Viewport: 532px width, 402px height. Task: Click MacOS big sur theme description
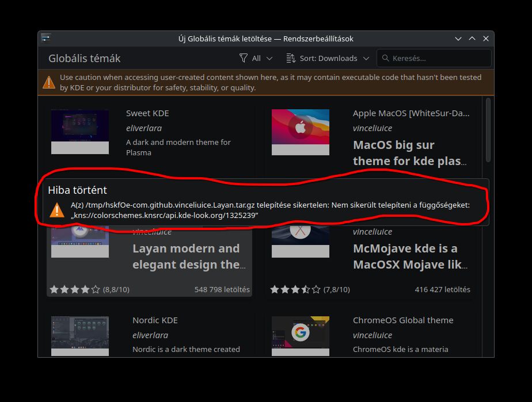pos(410,153)
